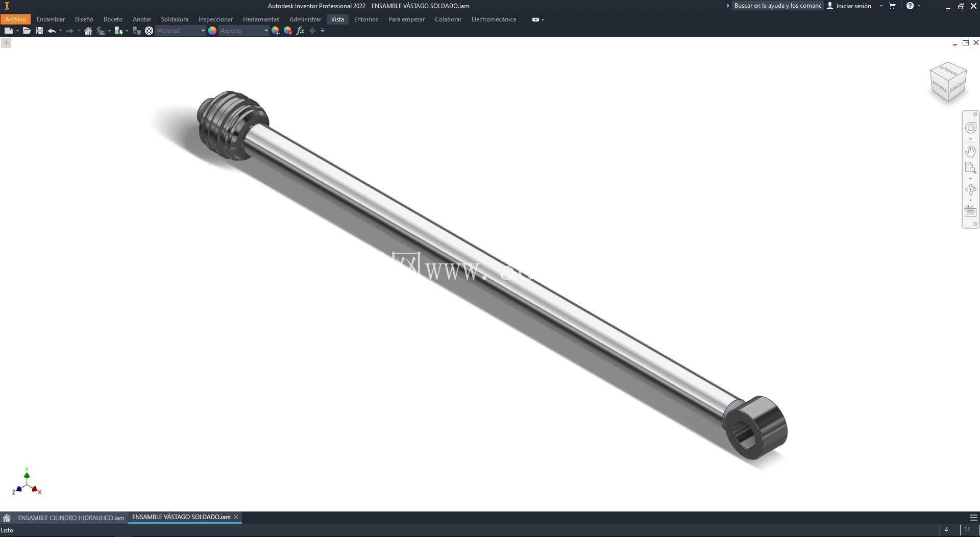Click the Home view icon
Screen dimensions: 980x537
[x=88, y=31]
